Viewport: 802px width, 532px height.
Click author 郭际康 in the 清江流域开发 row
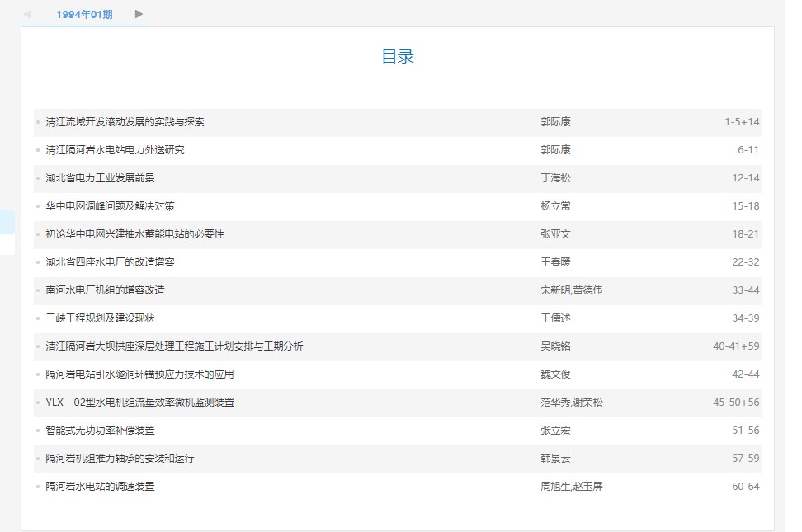click(x=555, y=122)
